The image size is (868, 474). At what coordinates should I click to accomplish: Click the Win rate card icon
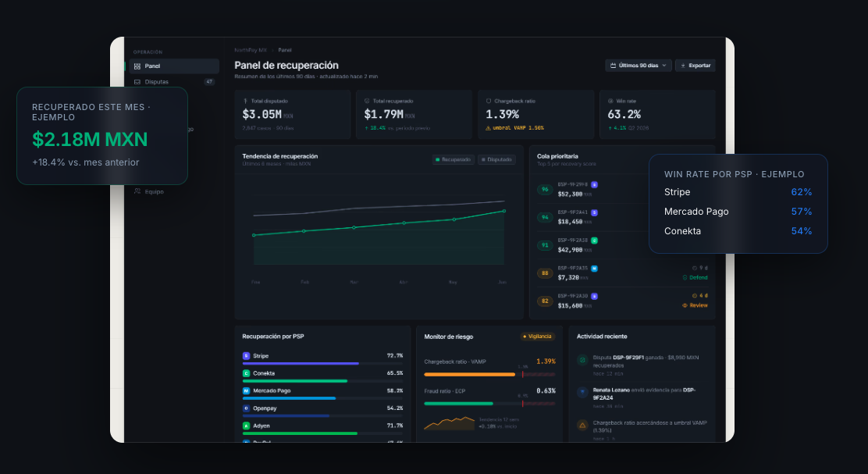610,102
